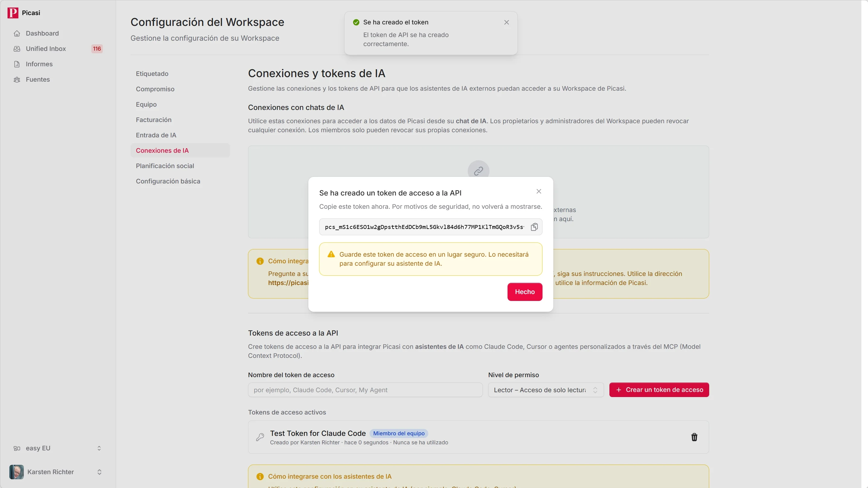The width and height of the screenshot is (868, 488).
Task: Open Planificación social tab
Action: [x=180, y=166]
